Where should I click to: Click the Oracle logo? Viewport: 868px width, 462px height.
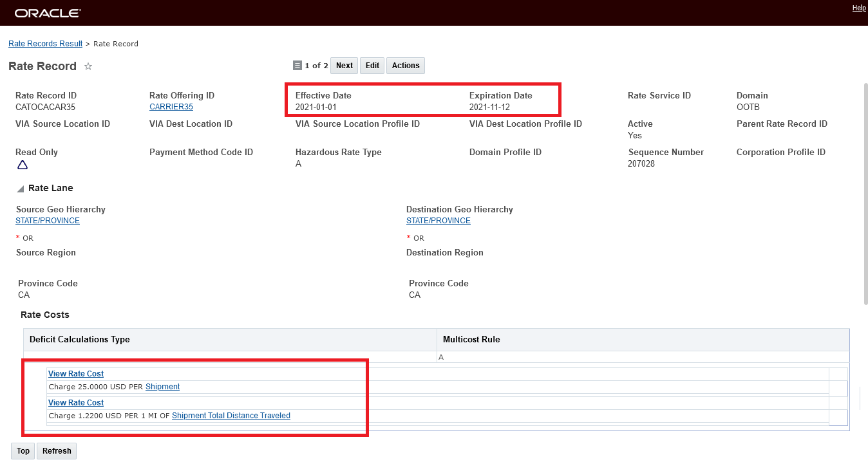pos(48,13)
